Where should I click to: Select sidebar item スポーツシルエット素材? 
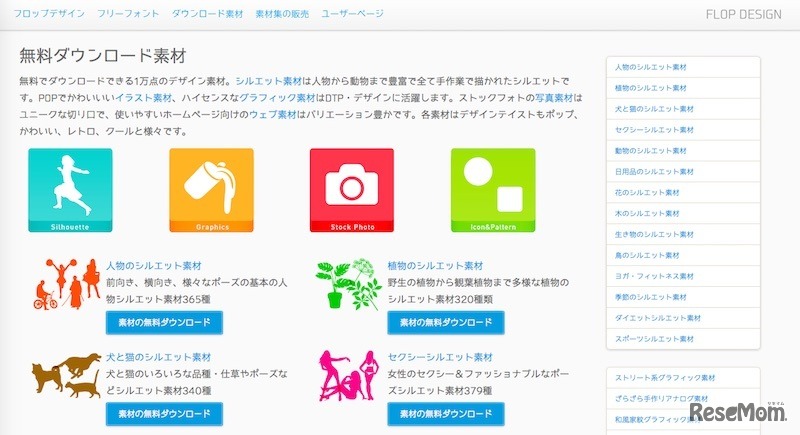click(x=683, y=339)
